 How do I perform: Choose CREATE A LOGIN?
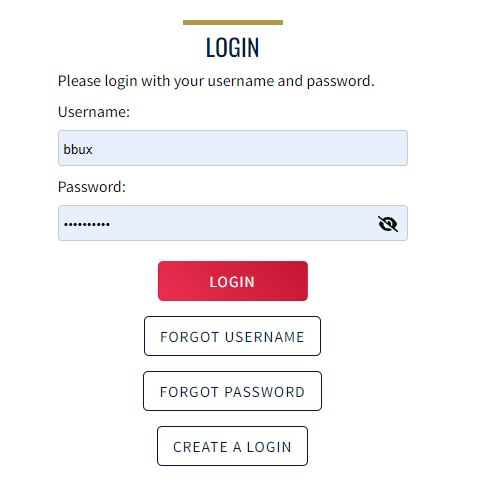pos(232,446)
